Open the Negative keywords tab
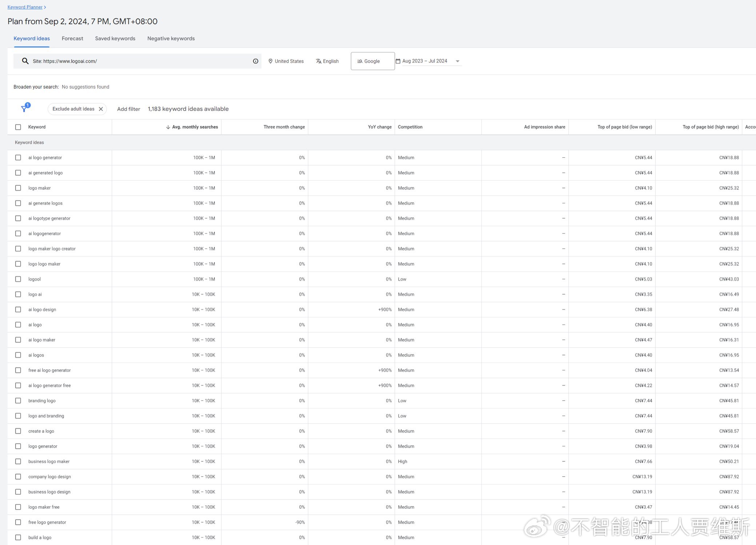The height and width of the screenshot is (545, 756). pos(171,38)
